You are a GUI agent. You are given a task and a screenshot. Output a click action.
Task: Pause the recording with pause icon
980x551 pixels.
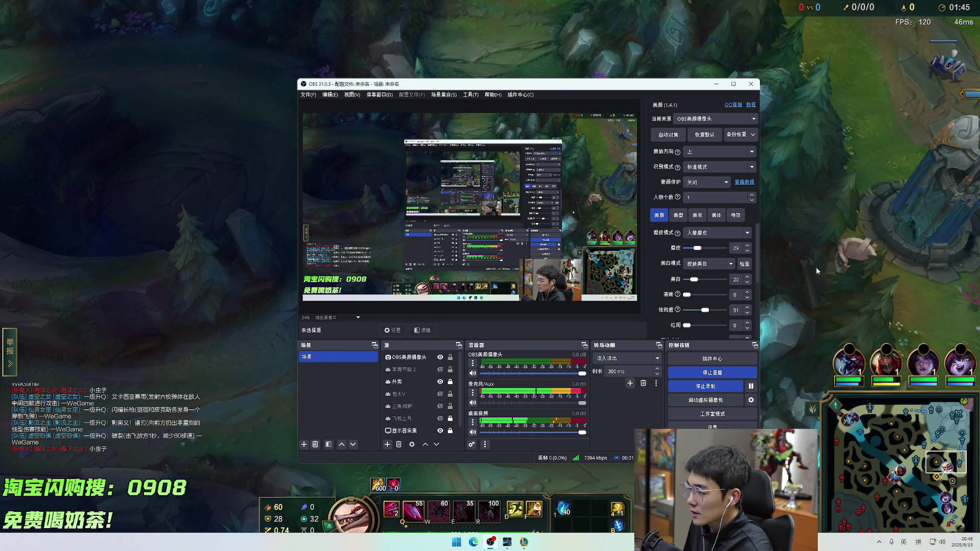[751, 386]
